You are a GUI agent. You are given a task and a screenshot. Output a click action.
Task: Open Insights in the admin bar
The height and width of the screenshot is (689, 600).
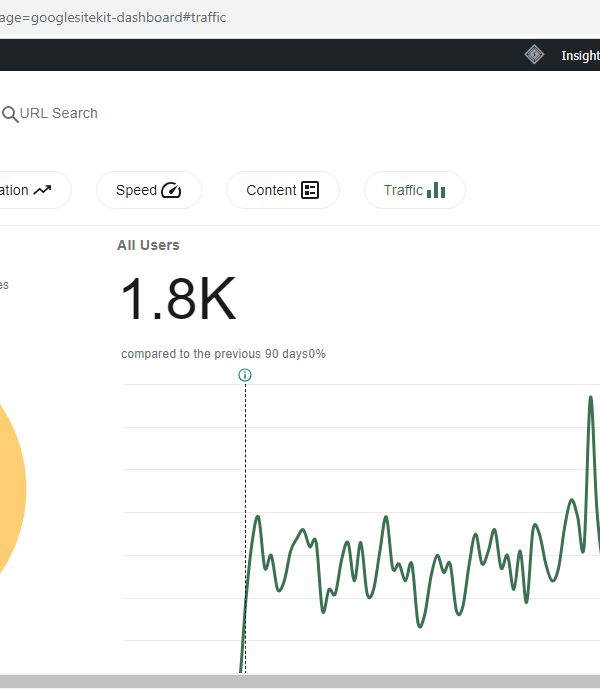pos(580,56)
